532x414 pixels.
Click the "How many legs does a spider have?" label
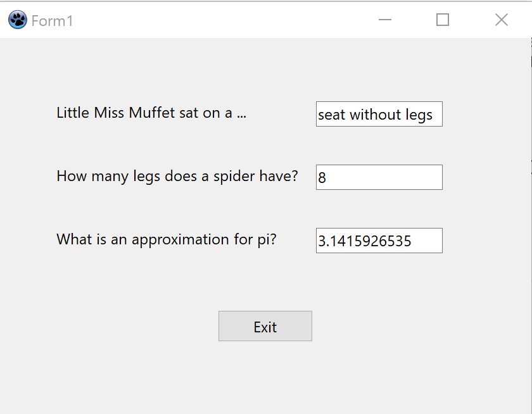point(177,176)
